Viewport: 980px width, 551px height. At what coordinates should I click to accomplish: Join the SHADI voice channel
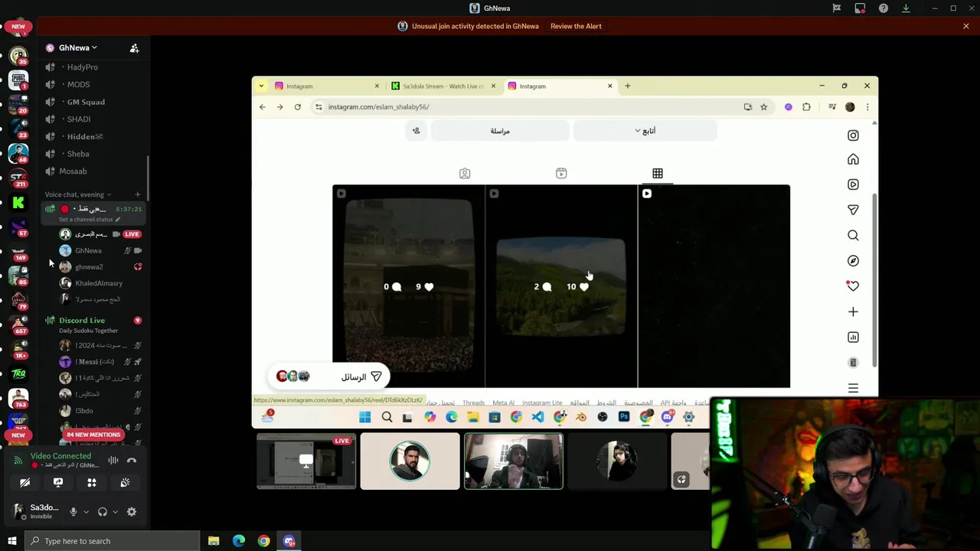tap(92, 119)
